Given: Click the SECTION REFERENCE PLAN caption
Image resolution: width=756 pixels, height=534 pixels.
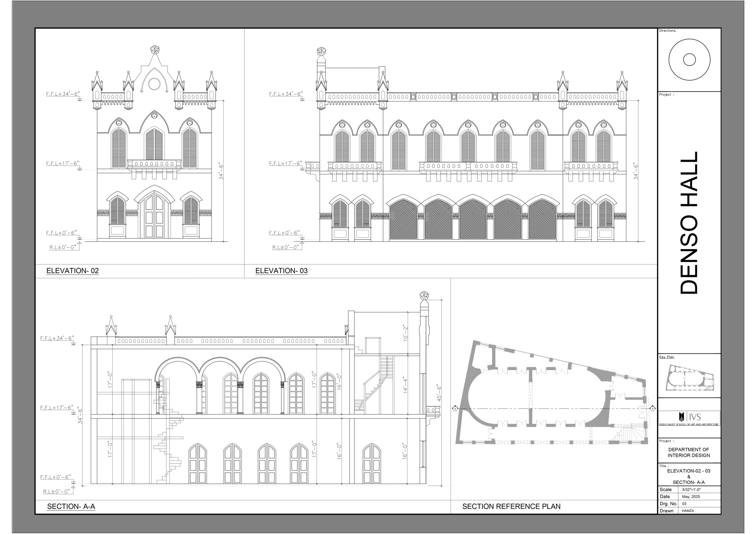Looking at the screenshot, I should pyautogui.click(x=511, y=506).
